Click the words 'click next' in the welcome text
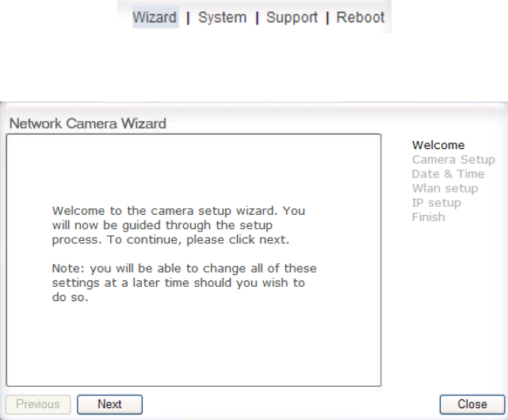Viewport: 508px width, 420px height. pyautogui.click(x=258, y=239)
